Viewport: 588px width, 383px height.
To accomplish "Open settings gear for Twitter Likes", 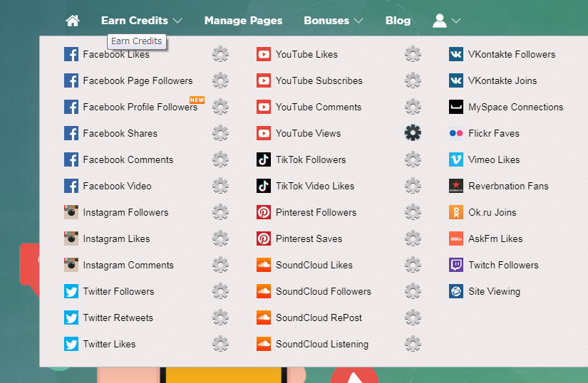I will click(220, 344).
